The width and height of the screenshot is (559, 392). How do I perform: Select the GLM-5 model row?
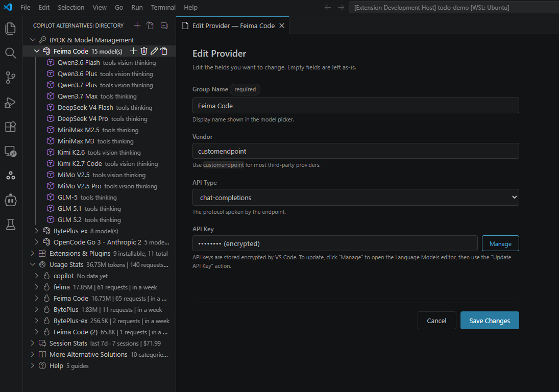[x=99, y=197]
